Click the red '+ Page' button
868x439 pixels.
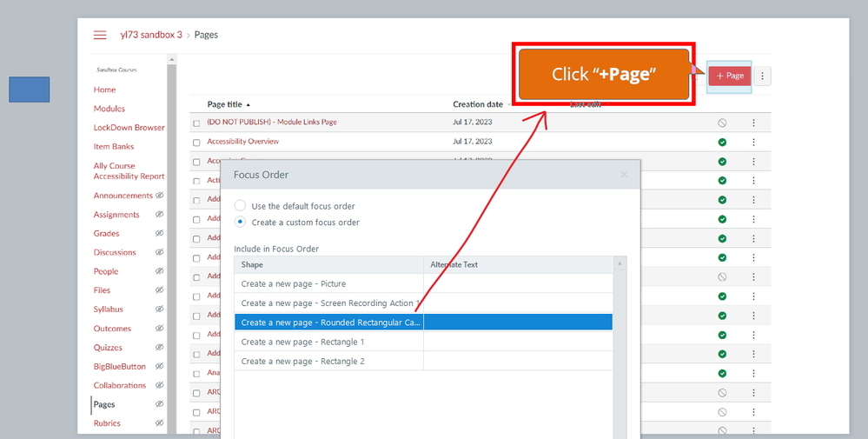click(730, 76)
